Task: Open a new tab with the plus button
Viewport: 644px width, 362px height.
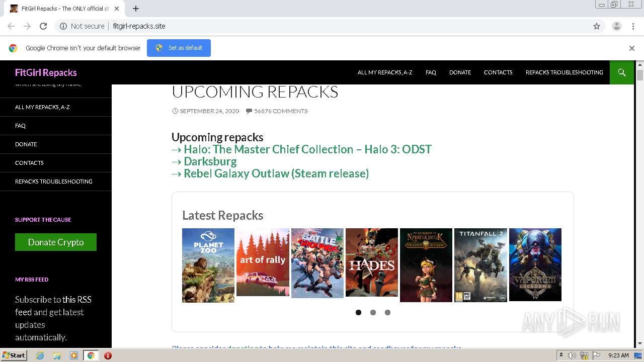Action: point(136,9)
